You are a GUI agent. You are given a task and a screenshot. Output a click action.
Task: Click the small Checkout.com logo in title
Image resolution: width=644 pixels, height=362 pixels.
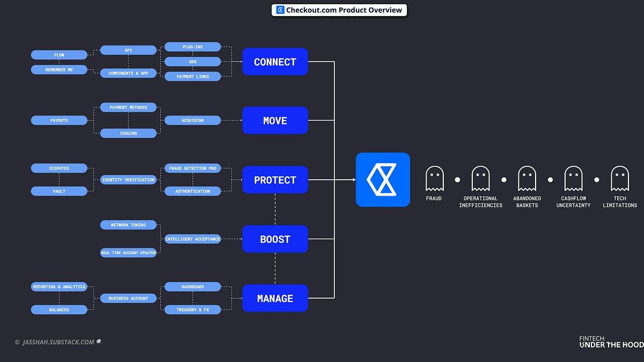[280, 10]
